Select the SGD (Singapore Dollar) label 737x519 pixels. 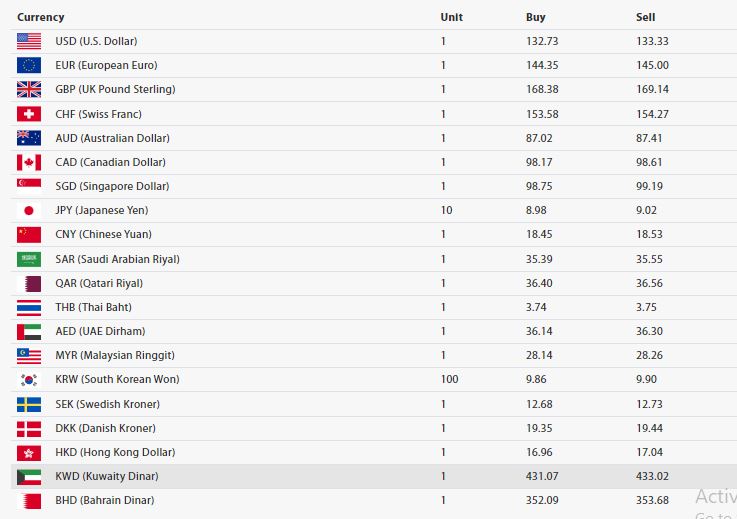[112, 186]
